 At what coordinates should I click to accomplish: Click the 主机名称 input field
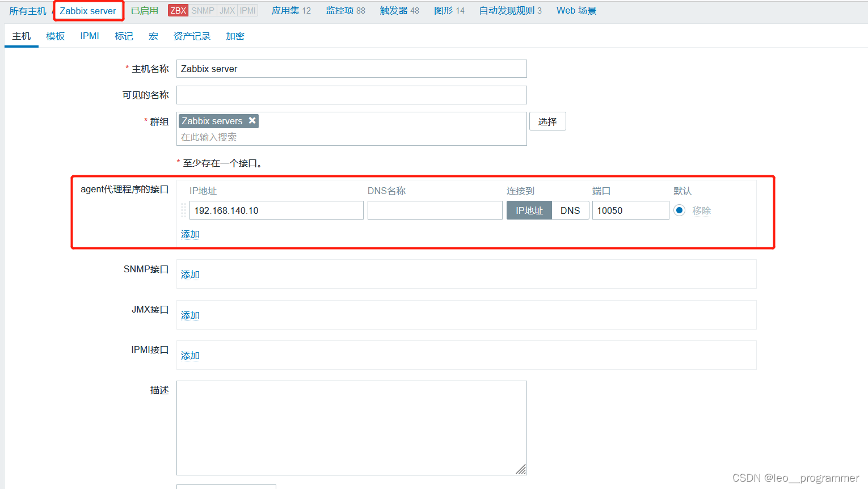[x=352, y=69]
